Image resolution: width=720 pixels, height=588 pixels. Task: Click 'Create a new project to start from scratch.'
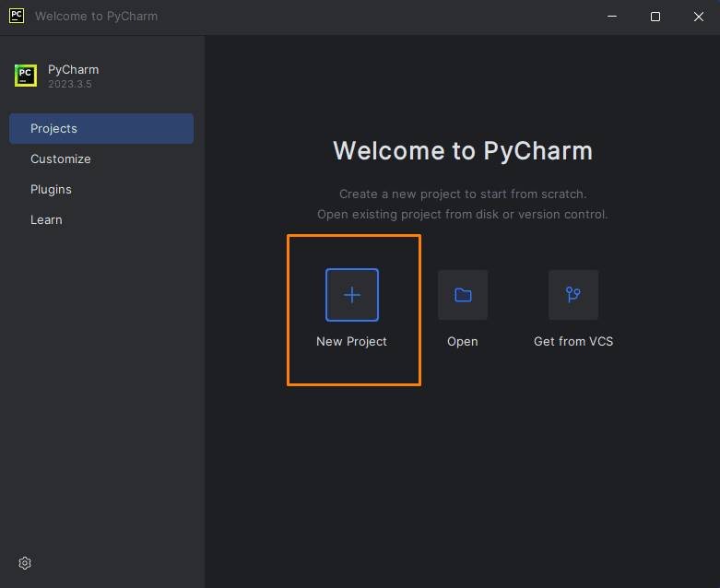pyautogui.click(x=463, y=194)
